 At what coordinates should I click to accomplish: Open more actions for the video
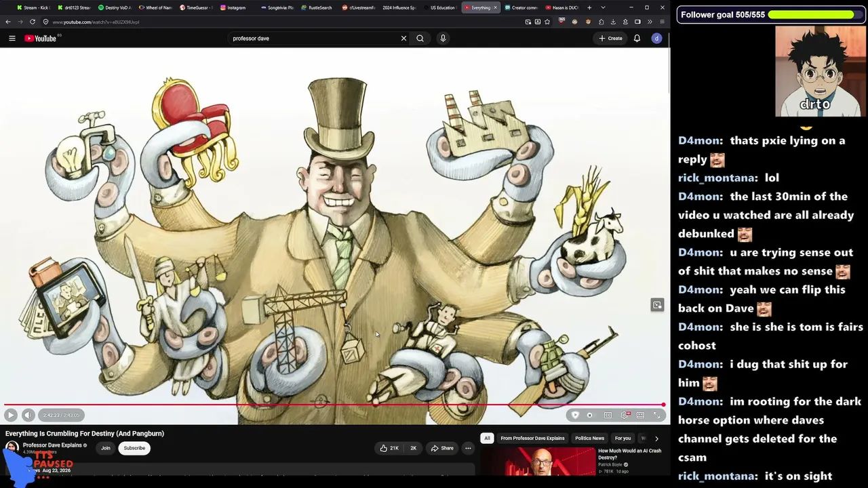pyautogui.click(x=468, y=448)
